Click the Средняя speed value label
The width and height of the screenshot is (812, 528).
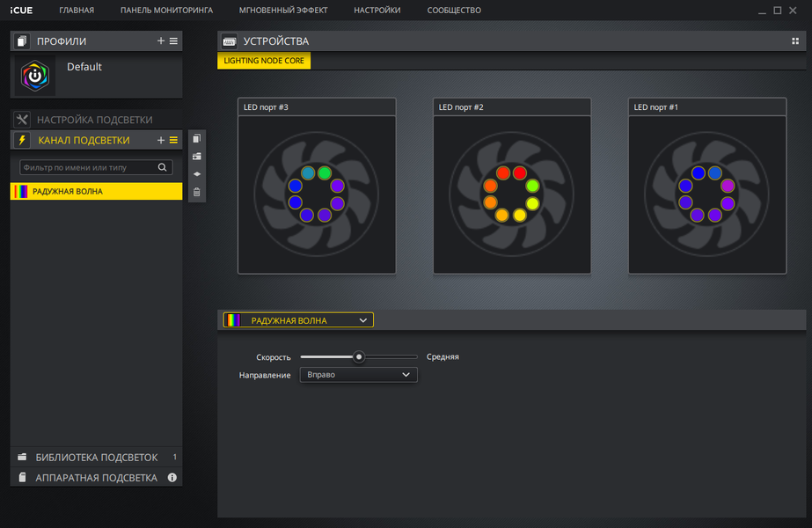443,357
